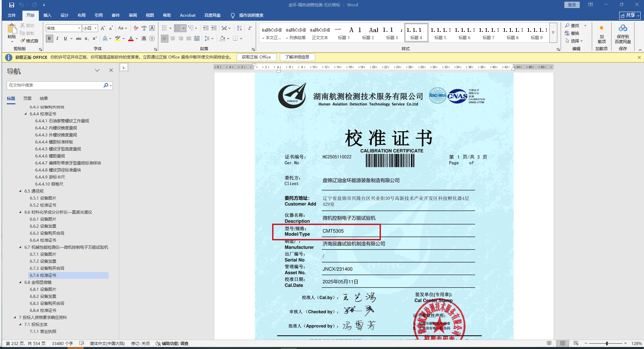Decrease the paragraph indent
644x349 pixels.
pyautogui.click(x=206, y=28)
